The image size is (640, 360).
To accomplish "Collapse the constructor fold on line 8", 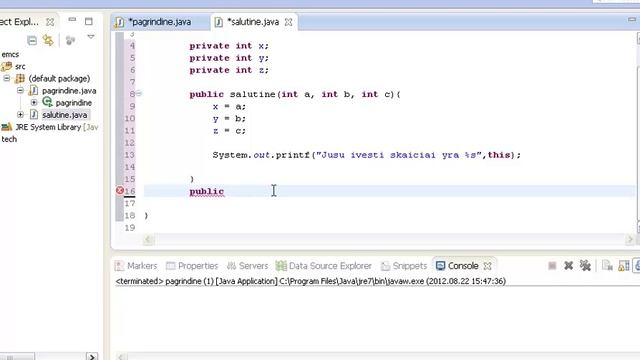I will click(x=139, y=94).
